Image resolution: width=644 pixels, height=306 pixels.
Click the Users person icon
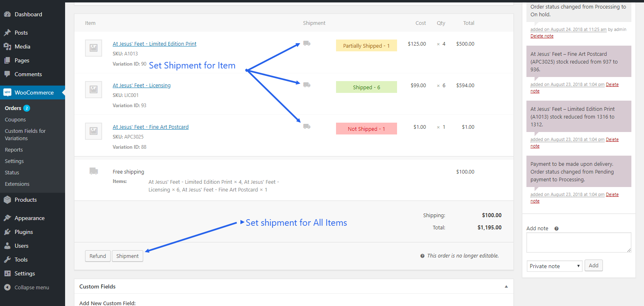coord(7,246)
